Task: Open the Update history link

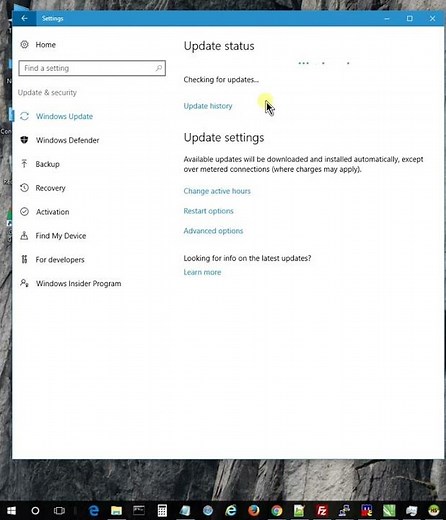Action: pyautogui.click(x=208, y=106)
